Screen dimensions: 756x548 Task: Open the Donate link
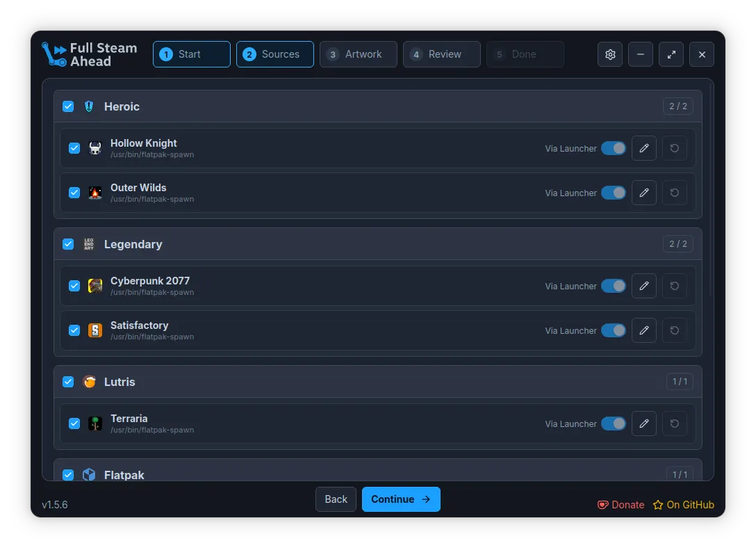tap(621, 505)
